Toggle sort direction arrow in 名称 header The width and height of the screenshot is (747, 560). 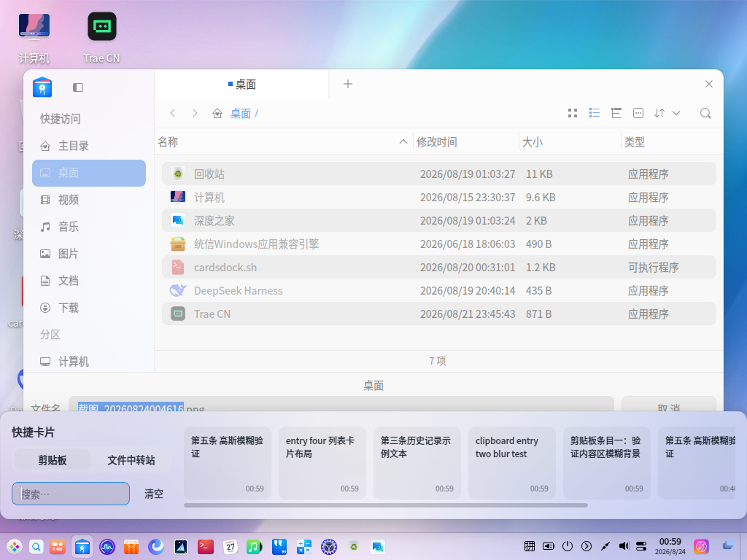[403, 141]
